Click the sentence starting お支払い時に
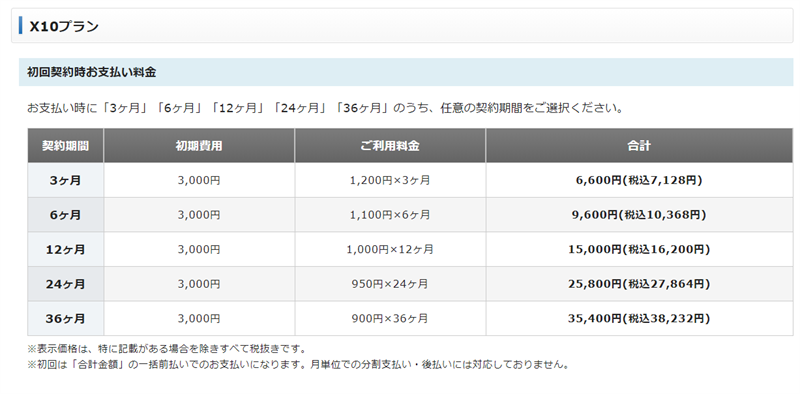Screen dimensions: 800x394 [325, 108]
